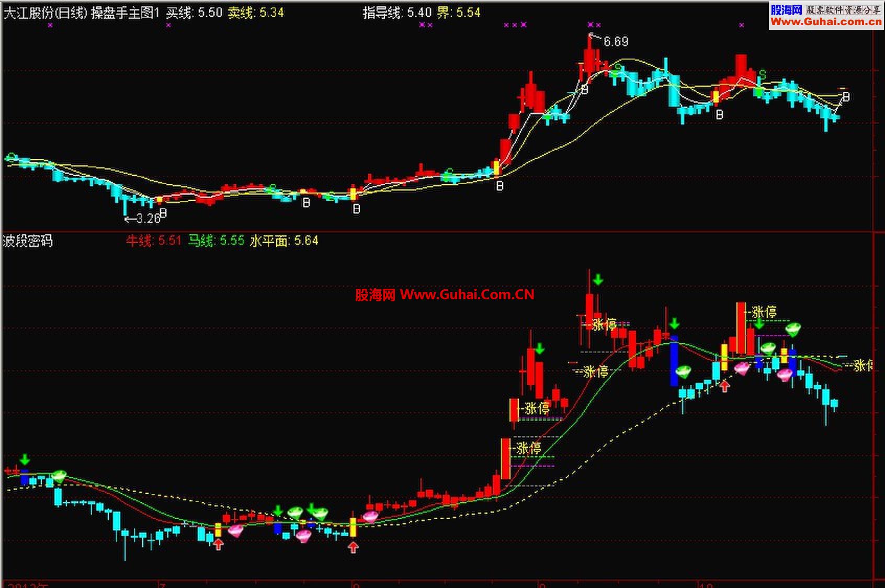Click the rightmost magenta x marker at chart top
Viewport: 885px width, 588px height.
[x=741, y=25]
